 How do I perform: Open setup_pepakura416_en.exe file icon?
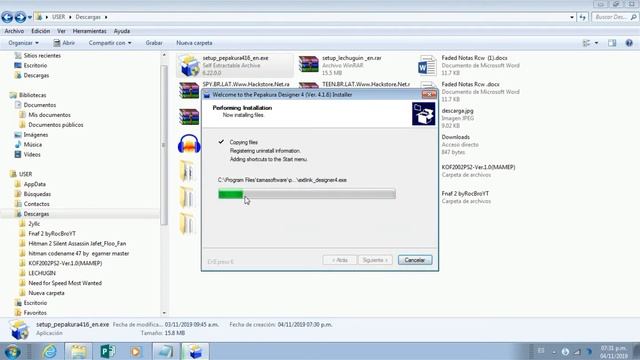click(x=189, y=65)
